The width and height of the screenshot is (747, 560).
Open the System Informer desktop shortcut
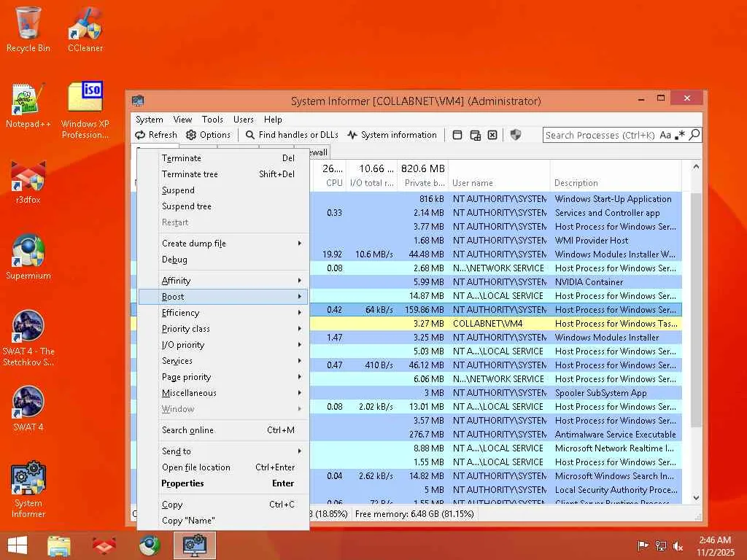pos(28,489)
